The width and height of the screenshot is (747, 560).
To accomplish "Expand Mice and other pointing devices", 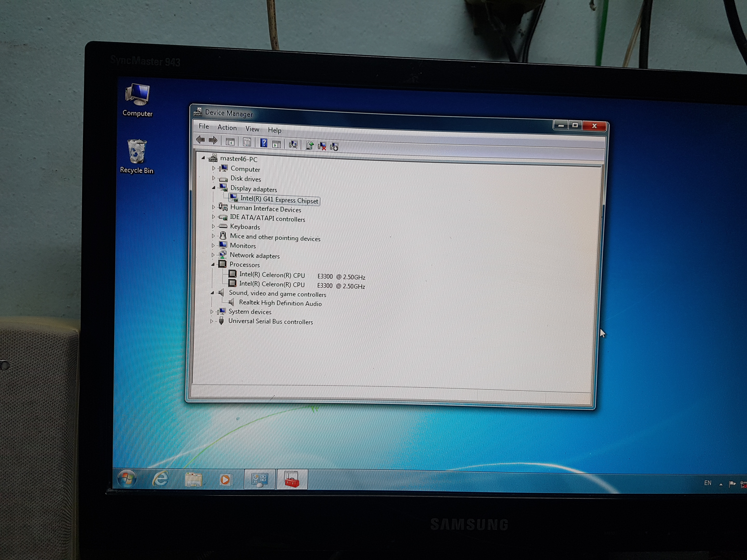I will point(213,236).
